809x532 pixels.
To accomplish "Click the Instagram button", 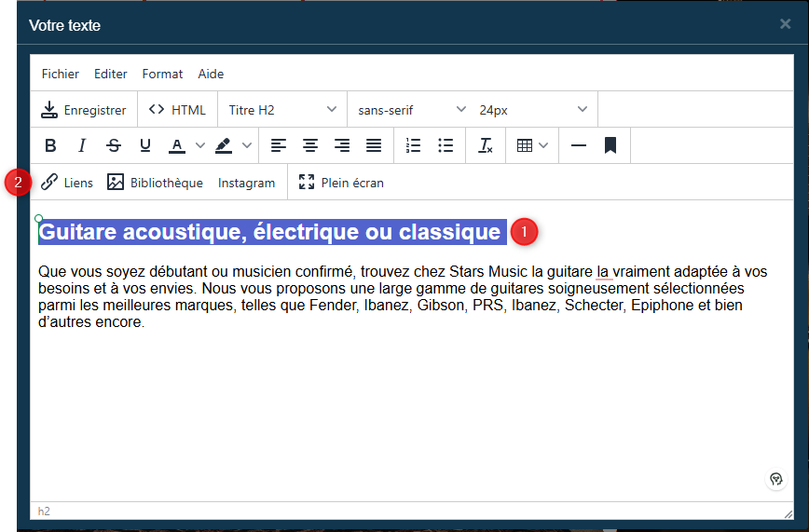I will tap(246, 183).
